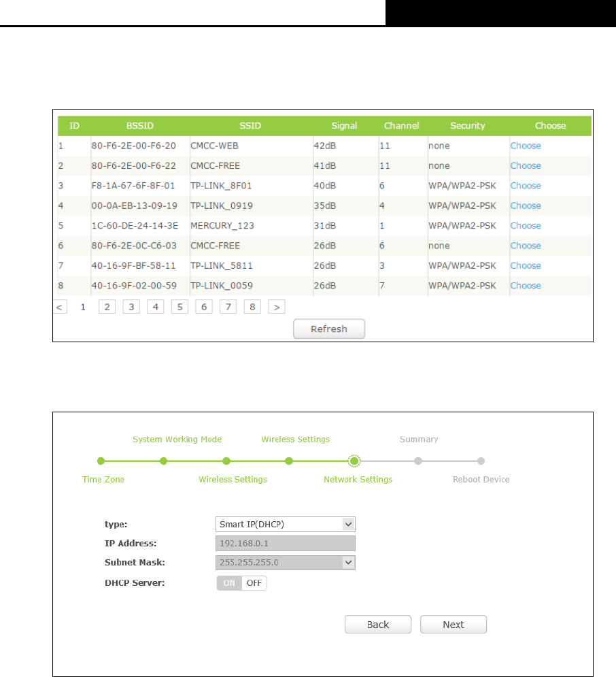616x677 pixels.
Task: Click BSSID cell F8-1A-67-6F-8F-01
Action: (x=133, y=186)
